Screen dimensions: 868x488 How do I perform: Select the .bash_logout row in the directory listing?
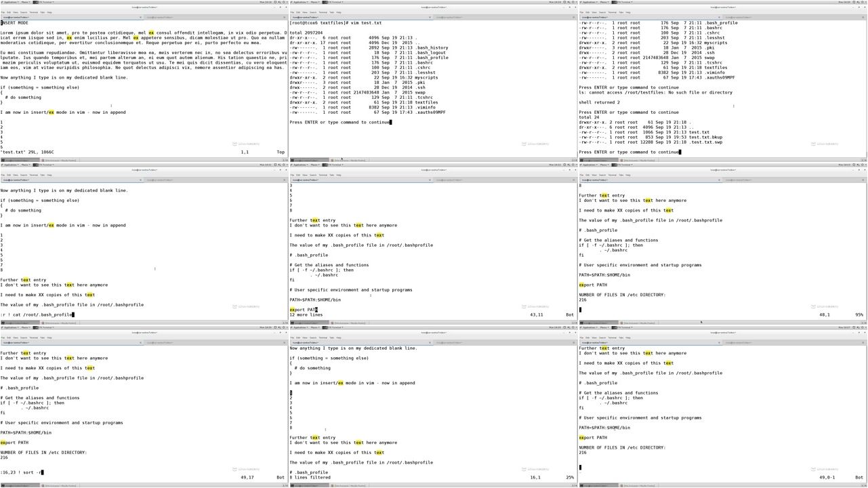[368, 53]
